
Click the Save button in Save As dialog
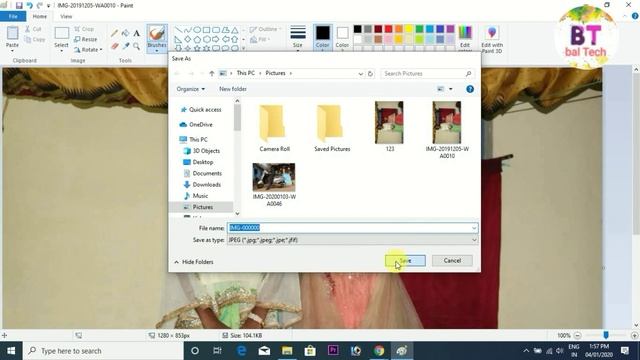click(405, 260)
